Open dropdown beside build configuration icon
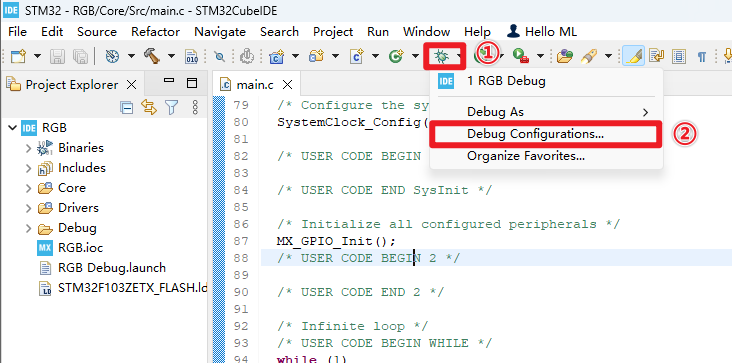This screenshot has height=363, width=732. coord(132,56)
